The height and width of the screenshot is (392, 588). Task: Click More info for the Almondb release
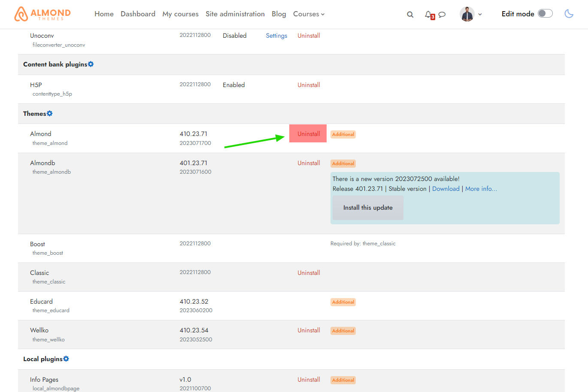point(481,189)
